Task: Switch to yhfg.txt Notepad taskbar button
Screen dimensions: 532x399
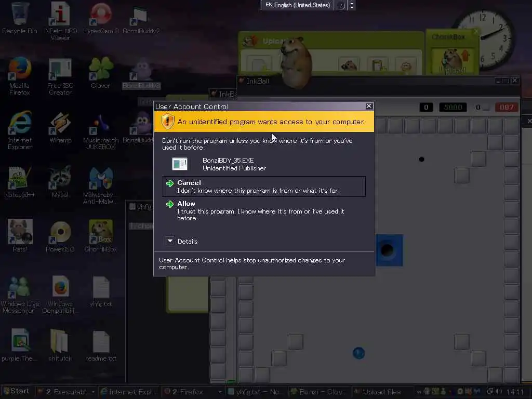Action: pyautogui.click(x=255, y=392)
